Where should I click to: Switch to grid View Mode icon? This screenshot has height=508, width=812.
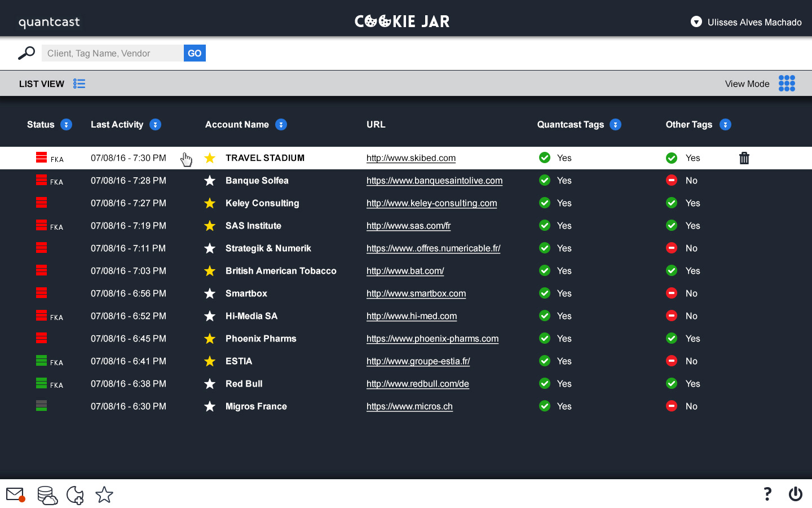coord(787,84)
